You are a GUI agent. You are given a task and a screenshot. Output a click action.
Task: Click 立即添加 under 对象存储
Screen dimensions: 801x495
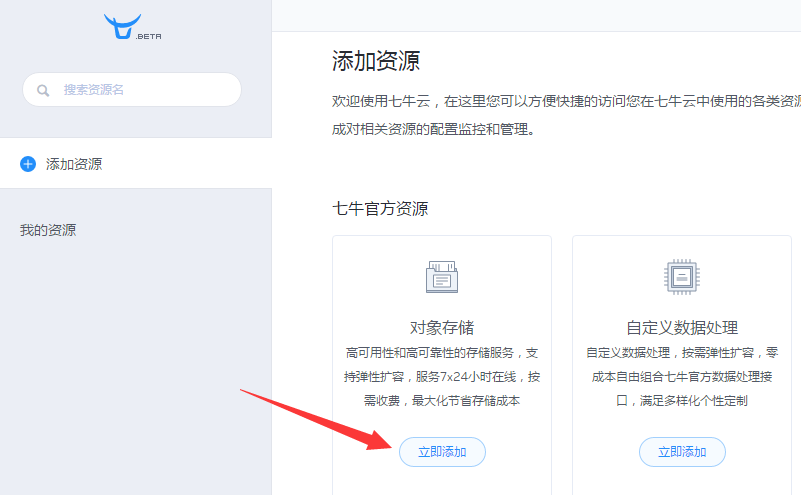point(442,452)
